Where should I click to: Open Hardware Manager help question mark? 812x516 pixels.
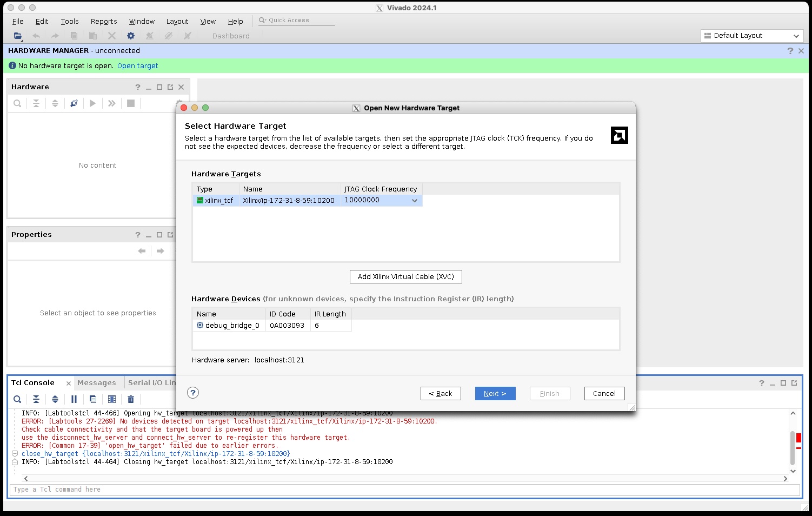(790, 50)
